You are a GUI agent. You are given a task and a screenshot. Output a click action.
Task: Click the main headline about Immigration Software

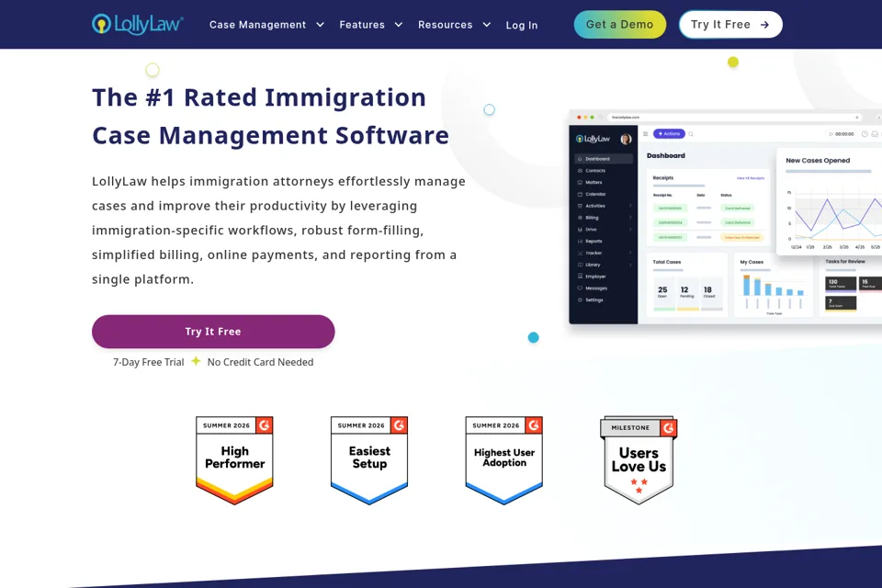coord(270,117)
